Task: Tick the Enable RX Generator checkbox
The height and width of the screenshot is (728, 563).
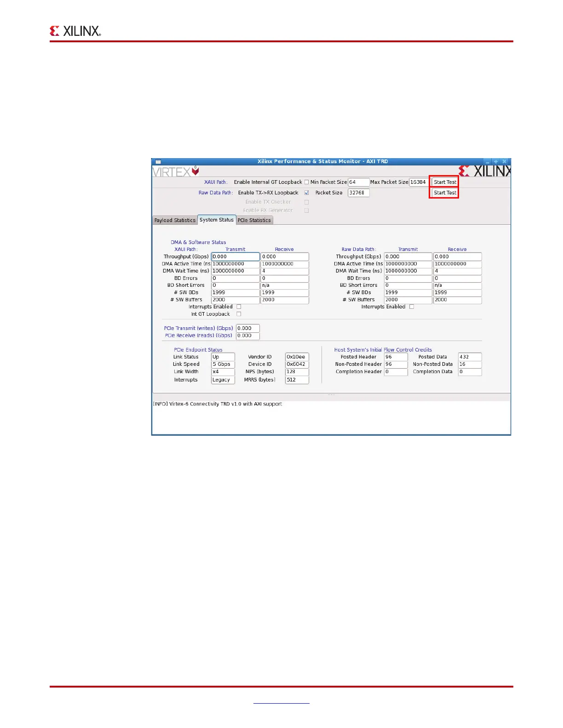Action: 306,210
